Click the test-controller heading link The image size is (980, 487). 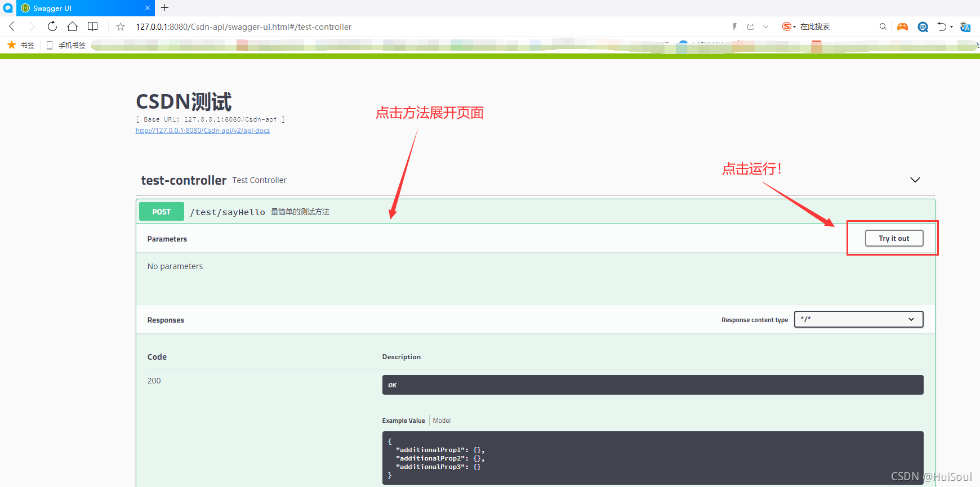point(184,180)
